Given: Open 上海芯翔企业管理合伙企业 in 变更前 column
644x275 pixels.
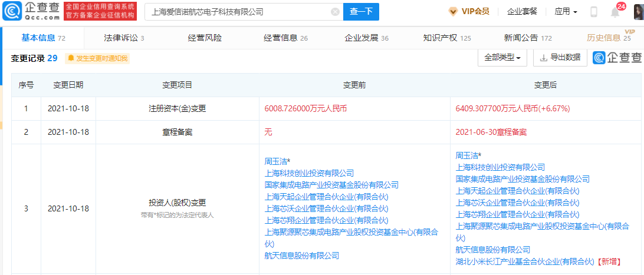Looking at the screenshot, I should (x=326, y=220).
